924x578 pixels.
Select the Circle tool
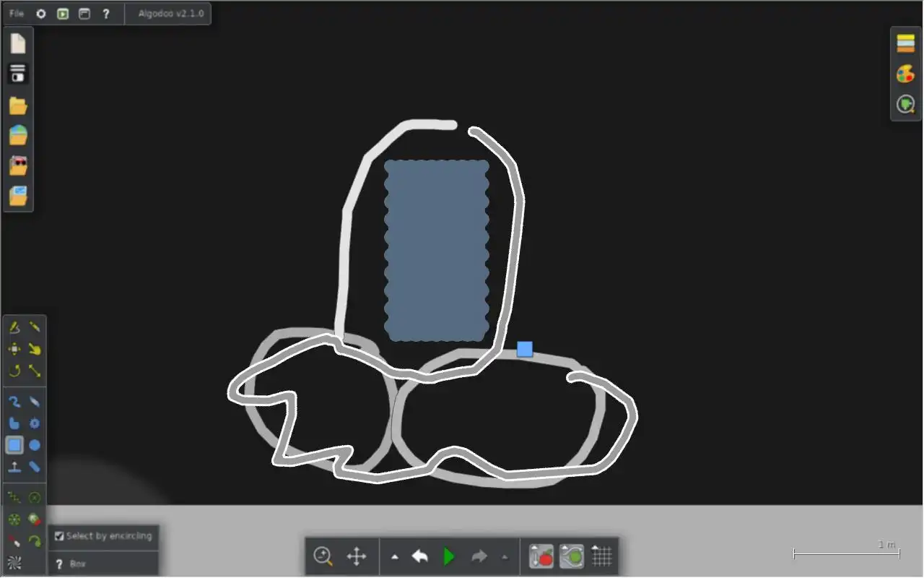coord(35,445)
